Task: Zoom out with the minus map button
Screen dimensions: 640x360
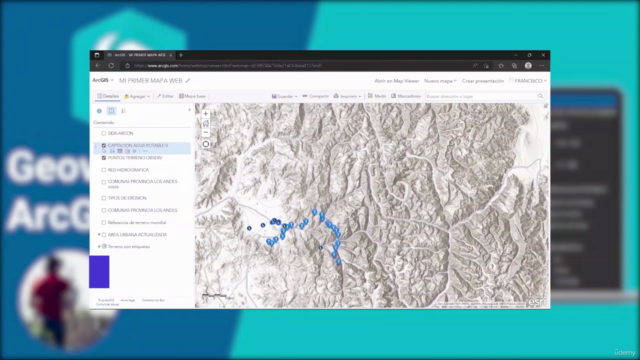Action: click(x=206, y=133)
